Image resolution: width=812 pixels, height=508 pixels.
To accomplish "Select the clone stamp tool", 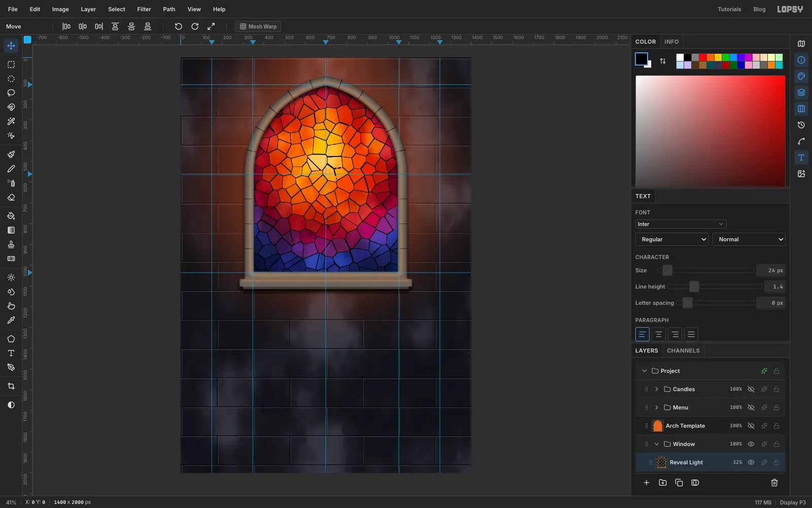I will click(11, 244).
